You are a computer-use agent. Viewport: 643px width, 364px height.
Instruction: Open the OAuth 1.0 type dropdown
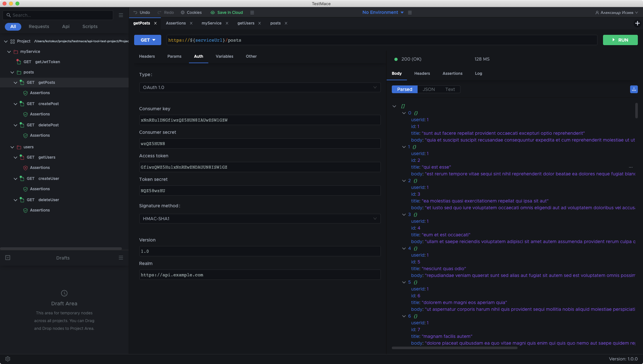(x=260, y=87)
